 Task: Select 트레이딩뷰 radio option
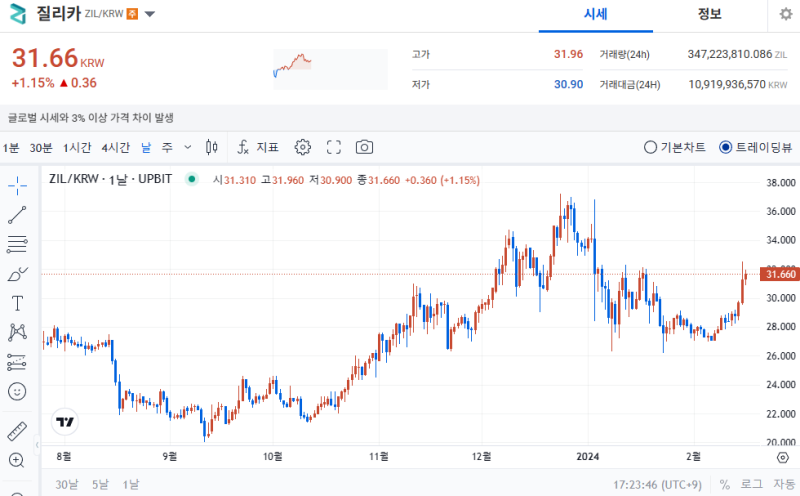(756, 147)
